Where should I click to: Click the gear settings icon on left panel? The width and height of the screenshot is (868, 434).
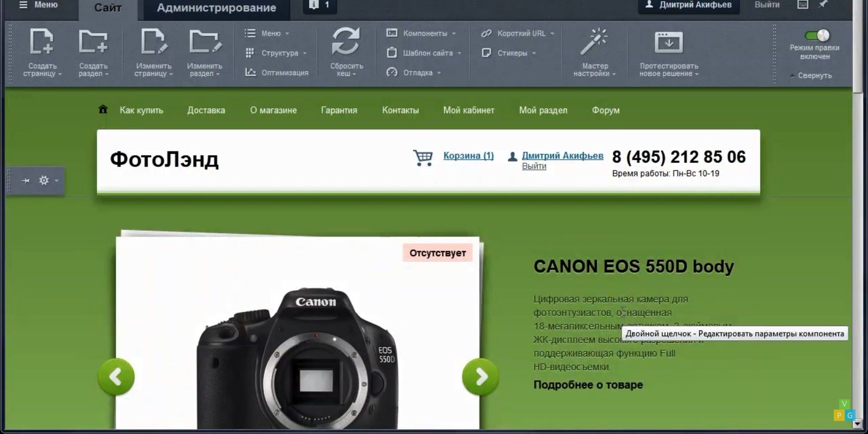click(x=44, y=180)
